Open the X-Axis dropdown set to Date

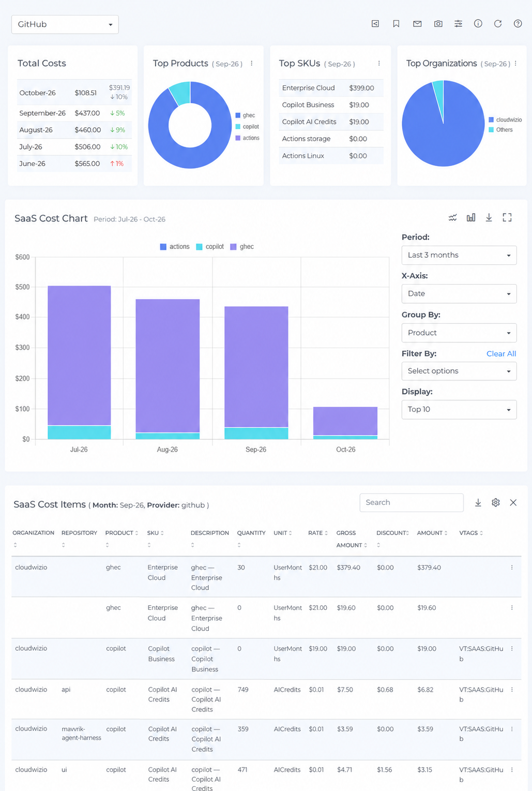[x=459, y=293]
